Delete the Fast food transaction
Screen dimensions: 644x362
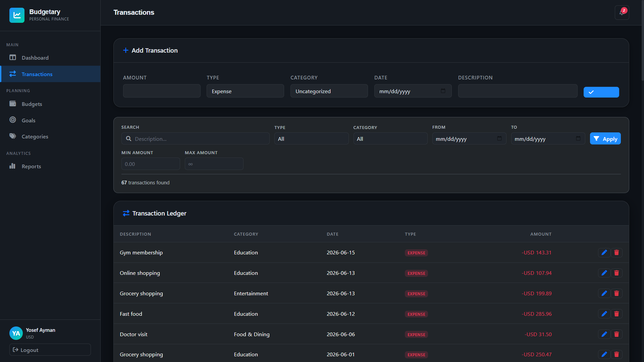[x=616, y=314]
